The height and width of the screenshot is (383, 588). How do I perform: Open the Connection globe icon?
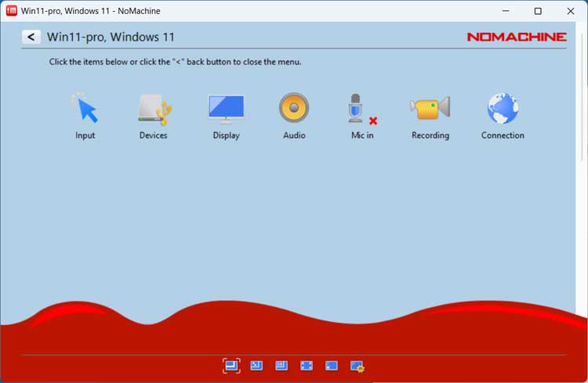(503, 115)
